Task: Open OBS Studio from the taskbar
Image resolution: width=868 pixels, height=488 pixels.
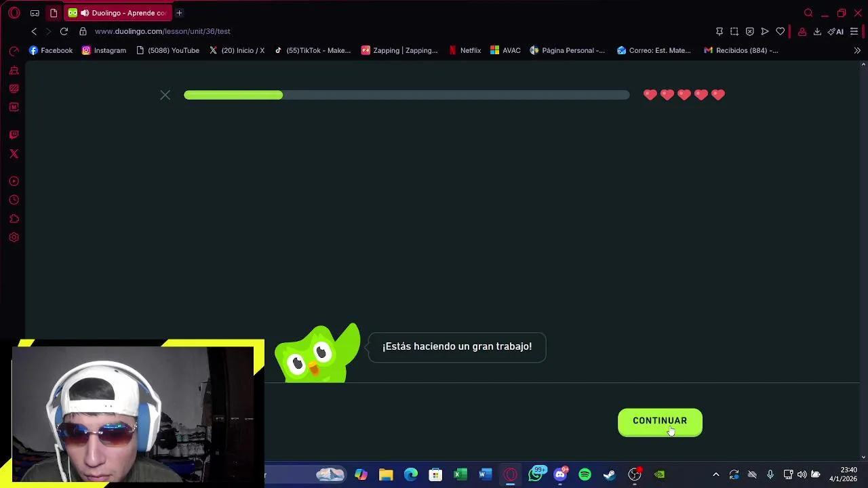Action: (635, 474)
